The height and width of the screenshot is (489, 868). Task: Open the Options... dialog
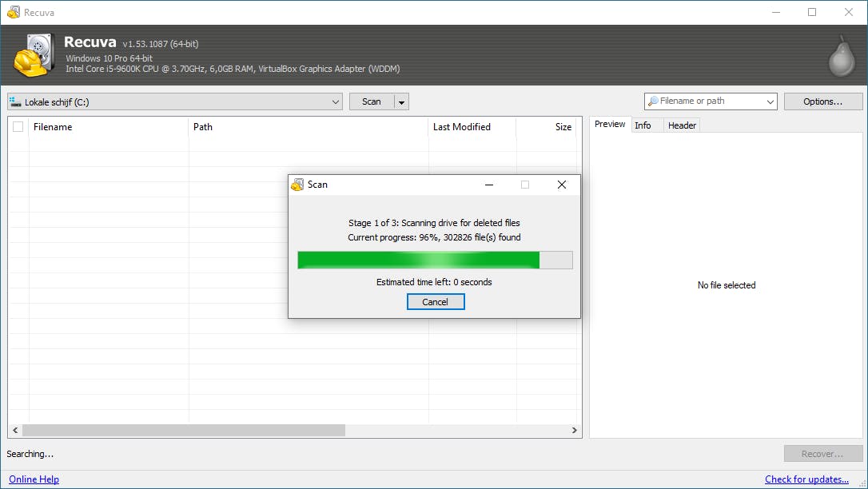click(x=822, y=101)
